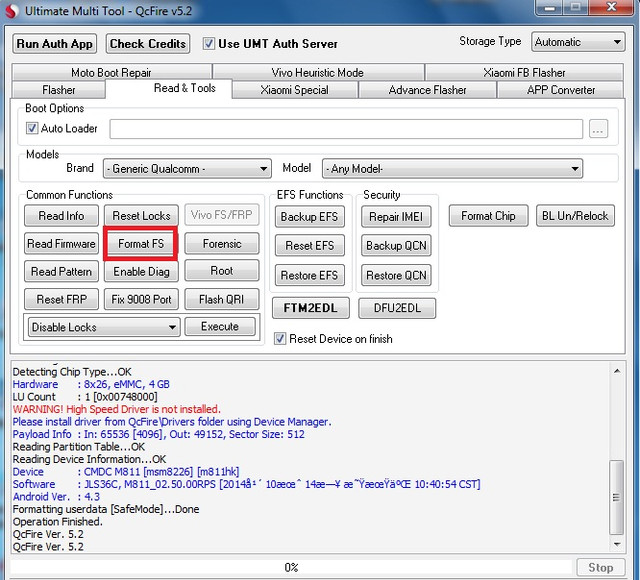Screen dimensions: 640x580
Task: Open the Model Any Model dropdown
Action: [x=452, y=169]
